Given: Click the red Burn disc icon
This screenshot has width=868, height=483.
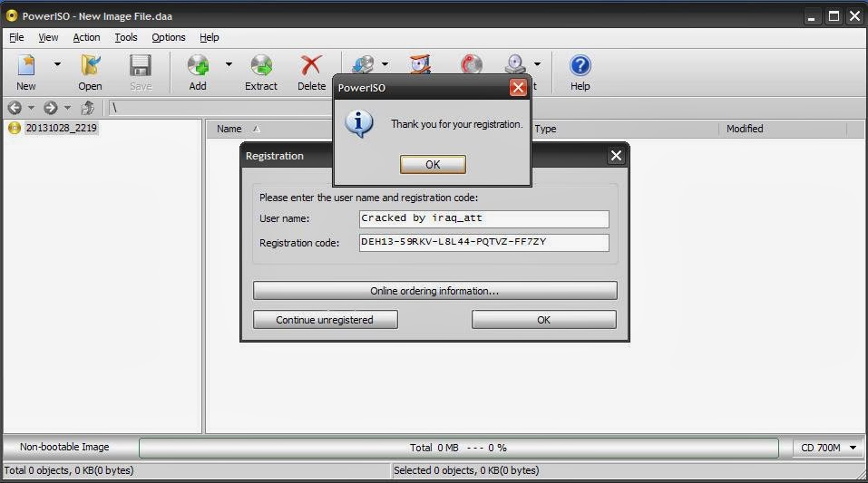Looking at the screenshot, I should (471, 64).
